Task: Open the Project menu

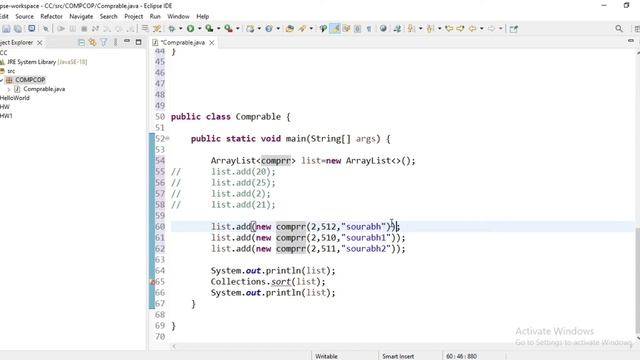Action: (134, 16)
